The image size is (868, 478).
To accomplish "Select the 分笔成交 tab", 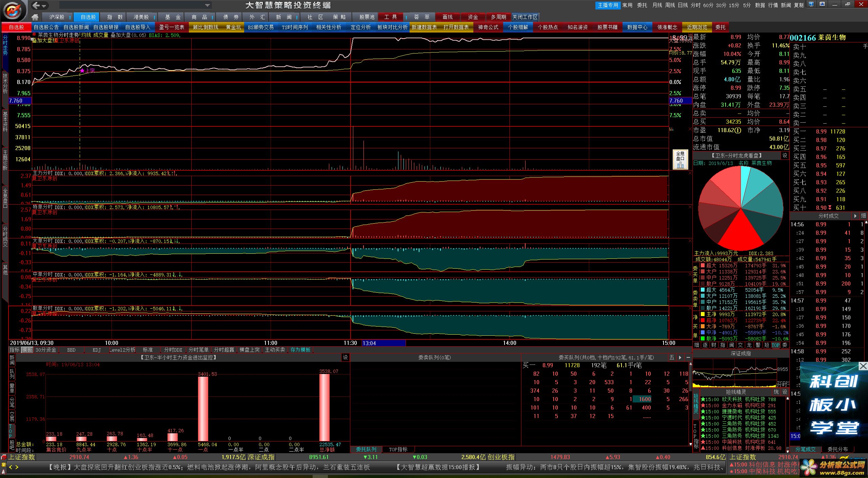I will 806,449.
